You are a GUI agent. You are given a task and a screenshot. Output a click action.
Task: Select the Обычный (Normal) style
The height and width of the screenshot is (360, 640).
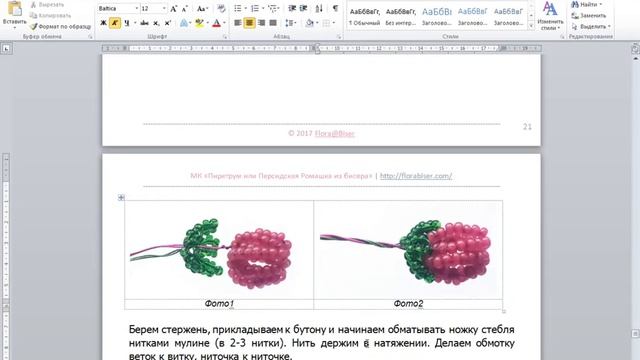[364, 16]
